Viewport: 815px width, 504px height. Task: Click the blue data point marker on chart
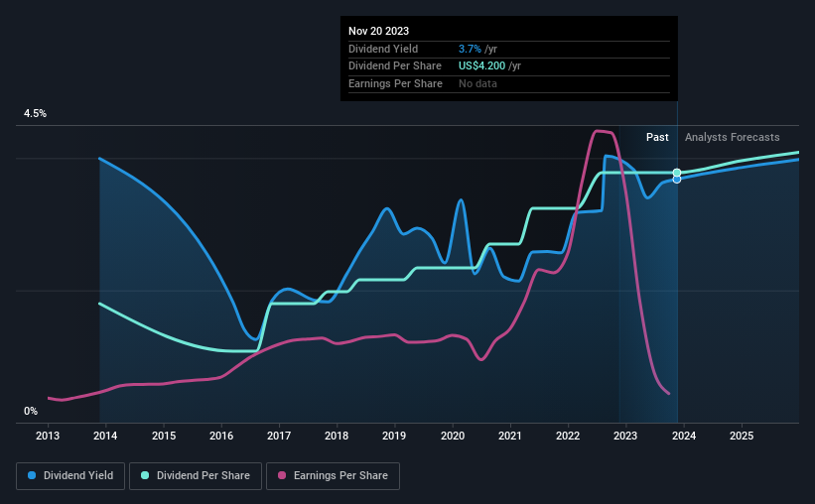tap(677, 180)
